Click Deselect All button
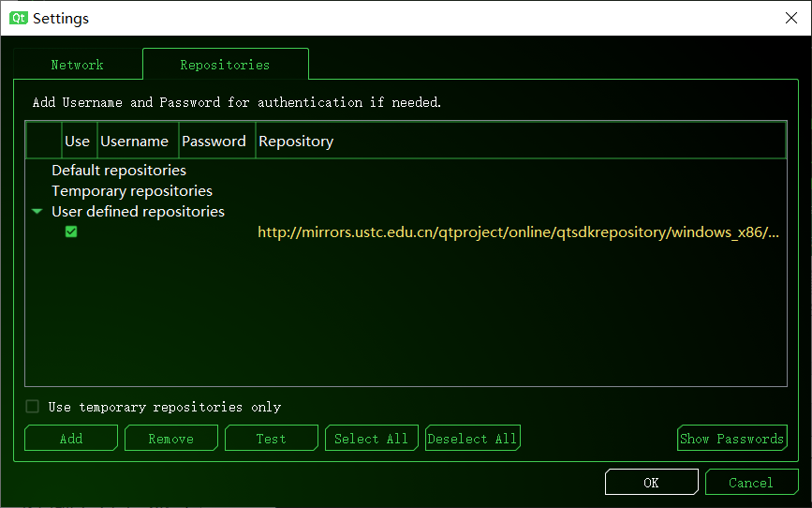This screenshot has height=508, width=812. (473, 438)
